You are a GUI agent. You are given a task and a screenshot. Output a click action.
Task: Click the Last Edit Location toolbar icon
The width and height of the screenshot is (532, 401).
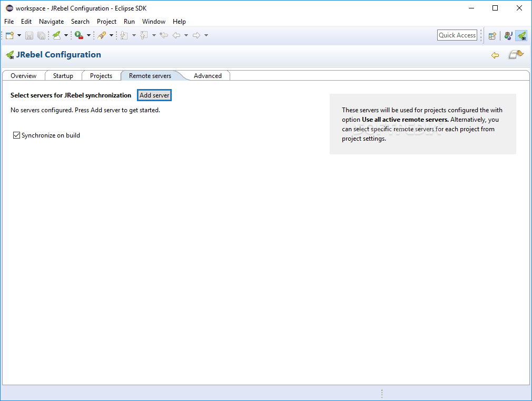(164, 35)
